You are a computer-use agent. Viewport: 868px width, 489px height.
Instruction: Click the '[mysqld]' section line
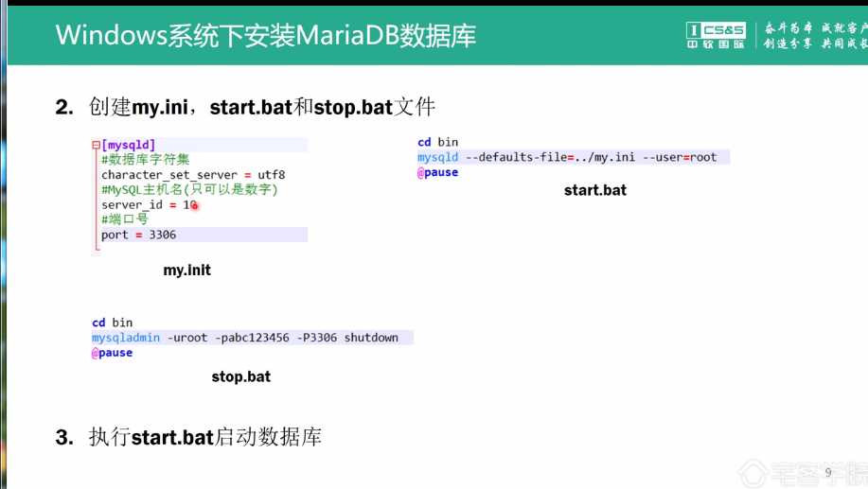[129, 145]
